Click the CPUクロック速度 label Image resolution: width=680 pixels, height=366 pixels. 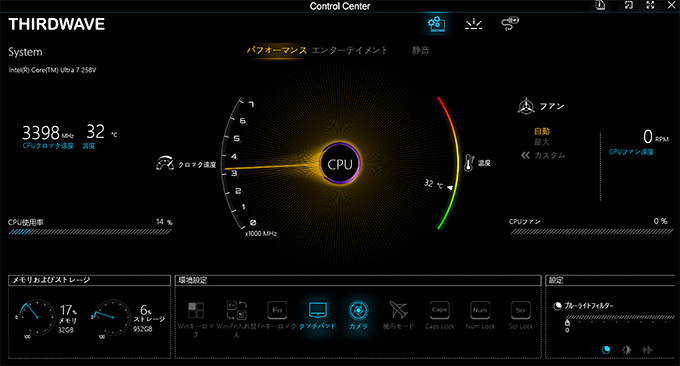tap(48, 146)
